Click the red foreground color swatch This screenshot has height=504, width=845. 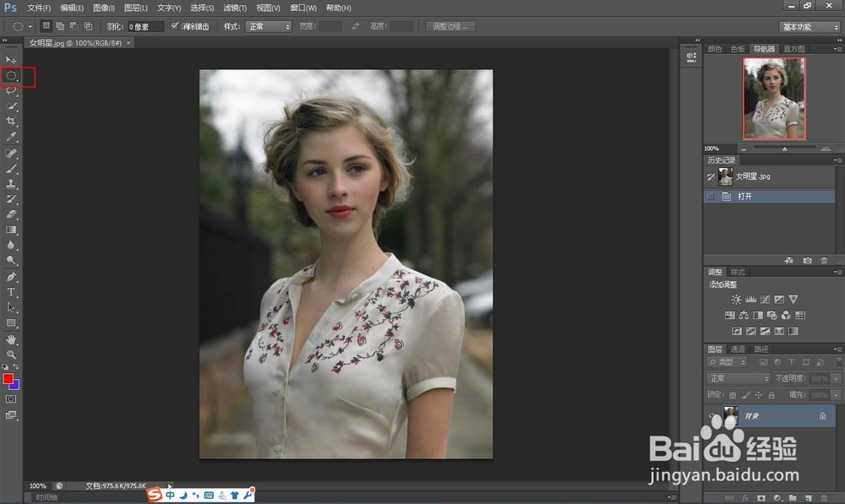pyautogui.click(x=7, y=378)
